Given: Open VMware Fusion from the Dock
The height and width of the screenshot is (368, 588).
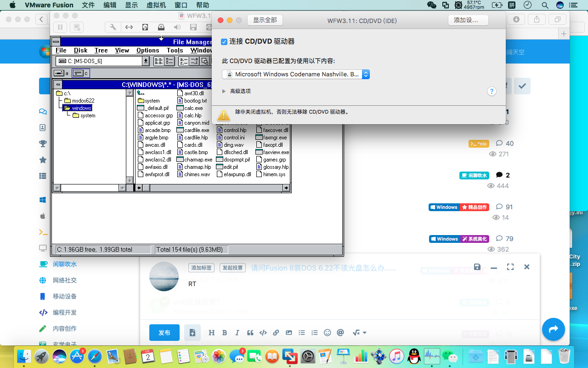Looking at the screenshot, I should [290, 356].
